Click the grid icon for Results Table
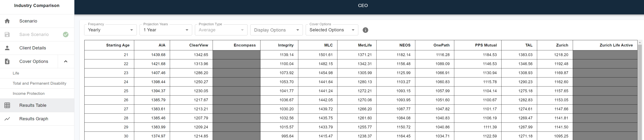Image resolution: width=644 pixels, height=140 pixels. (x=7, y=105)
